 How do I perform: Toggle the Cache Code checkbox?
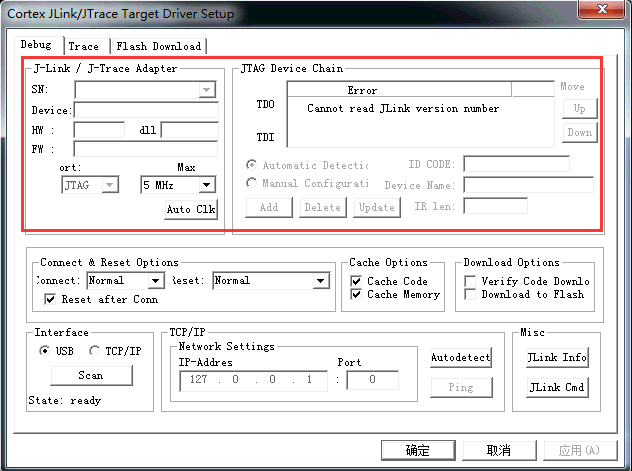[x=356, y=281]
